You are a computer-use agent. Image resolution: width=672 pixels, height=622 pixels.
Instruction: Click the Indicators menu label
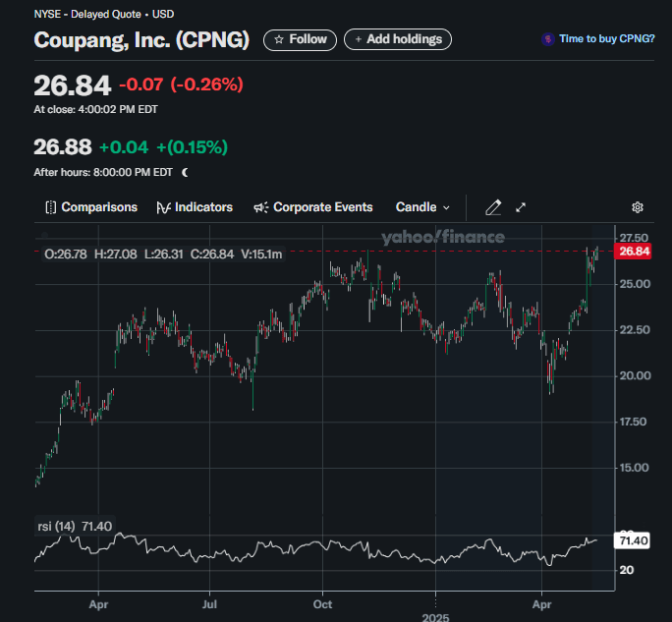(x=203, y=207)
